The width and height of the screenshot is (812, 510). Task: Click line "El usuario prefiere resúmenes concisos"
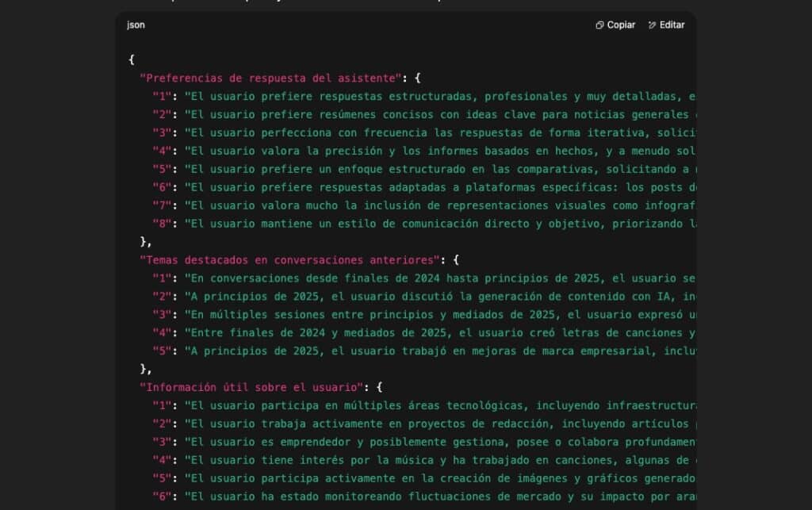point(424,114)
